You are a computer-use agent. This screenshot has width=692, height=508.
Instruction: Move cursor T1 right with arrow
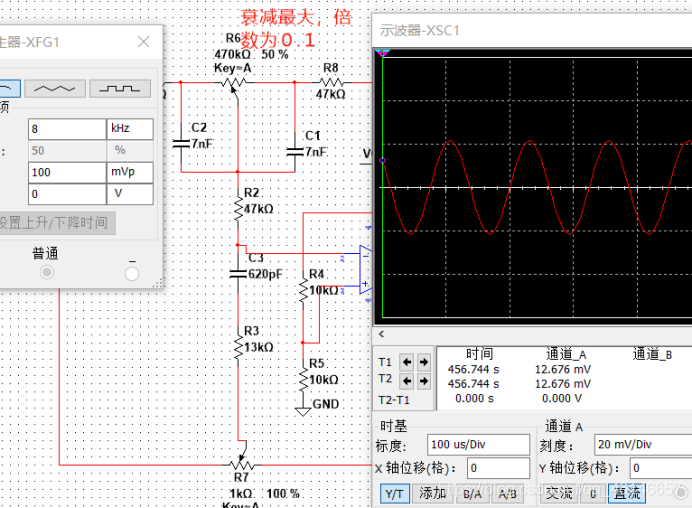424,362
